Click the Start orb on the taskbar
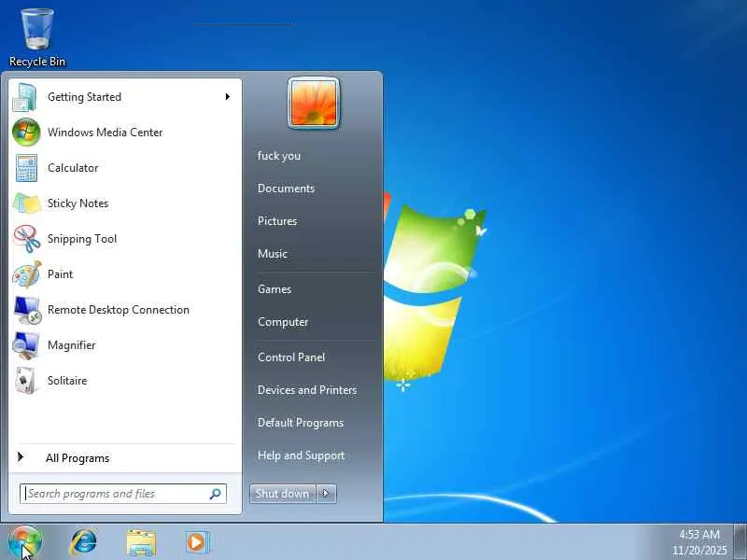The height and width of the screenshot is (560, 747). coord(25,542)
